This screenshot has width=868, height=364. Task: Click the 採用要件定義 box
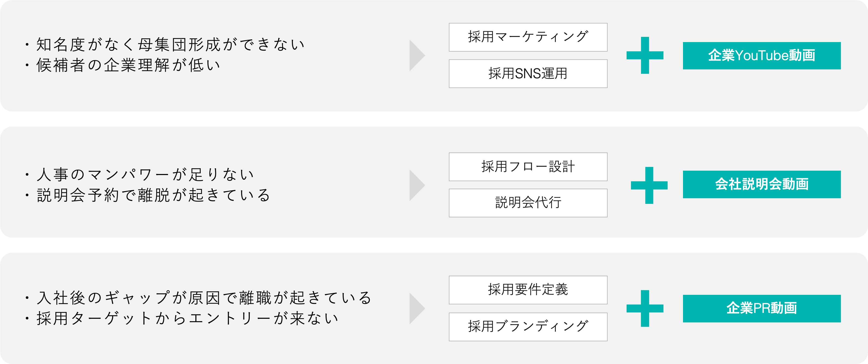[x=528, y=290]
